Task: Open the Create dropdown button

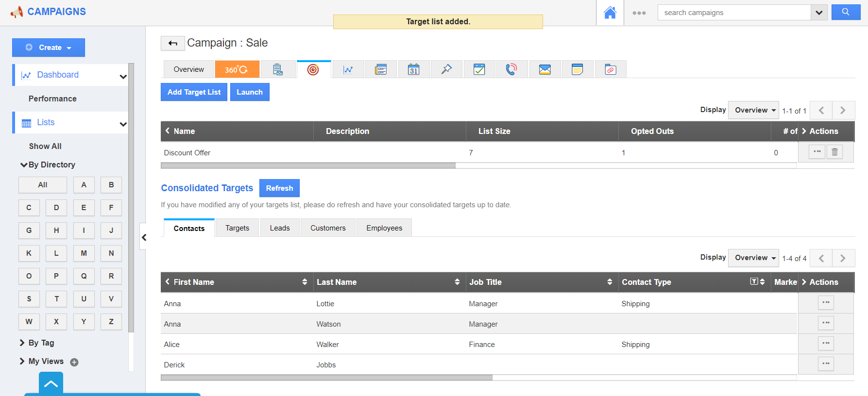Action: 49,48
